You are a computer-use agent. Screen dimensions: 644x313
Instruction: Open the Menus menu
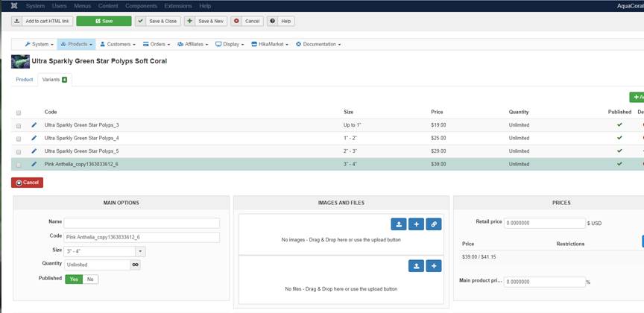point(82,6)
